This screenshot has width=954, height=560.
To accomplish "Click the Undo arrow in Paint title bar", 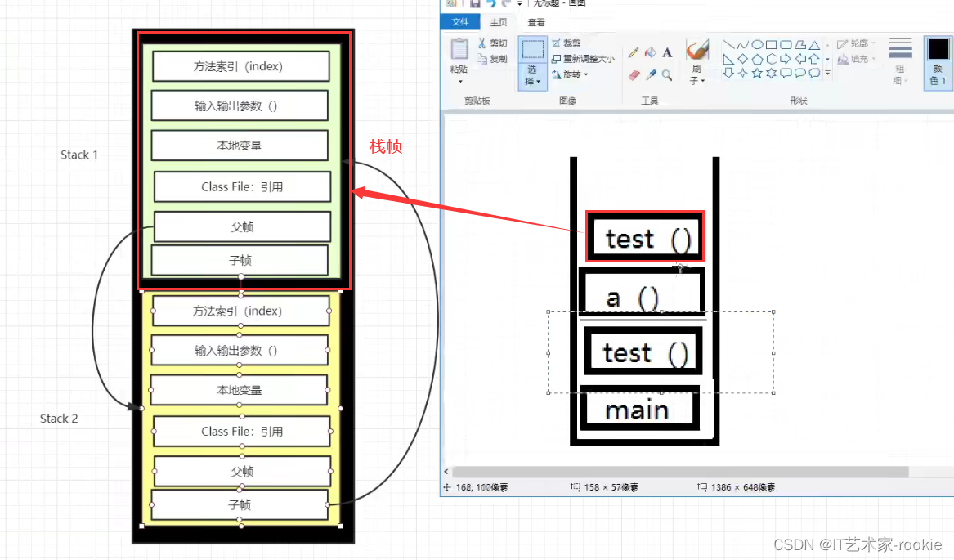I will point(491,3).
